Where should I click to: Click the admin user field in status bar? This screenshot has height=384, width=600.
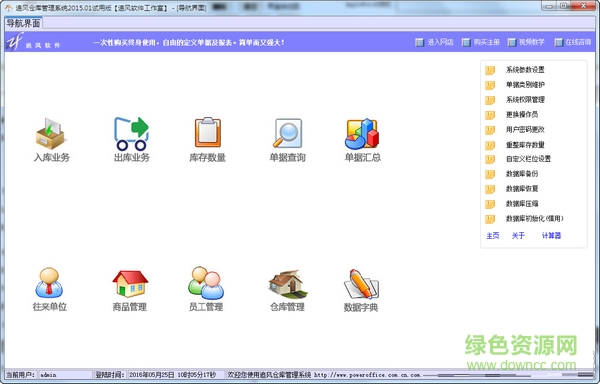click(x=65, y=375)
